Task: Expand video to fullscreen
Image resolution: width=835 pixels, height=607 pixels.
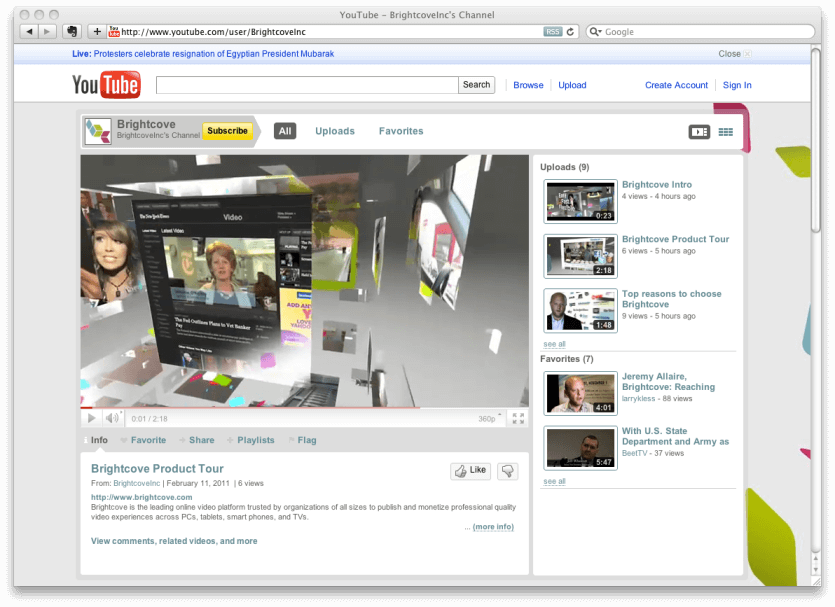Action: click(518, 419)
